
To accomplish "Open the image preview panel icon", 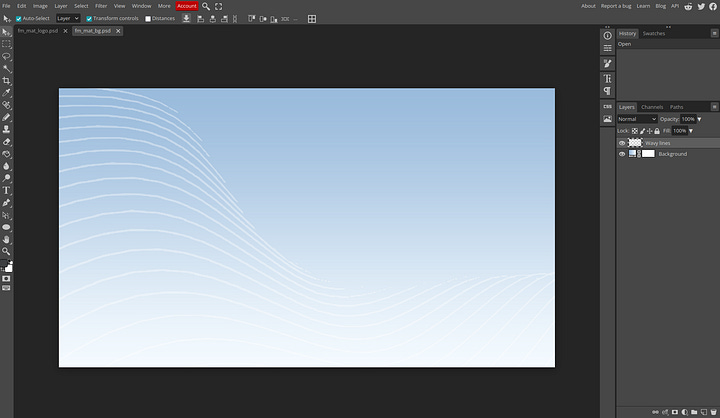I will pyautogui.click(x=608, y=119).
